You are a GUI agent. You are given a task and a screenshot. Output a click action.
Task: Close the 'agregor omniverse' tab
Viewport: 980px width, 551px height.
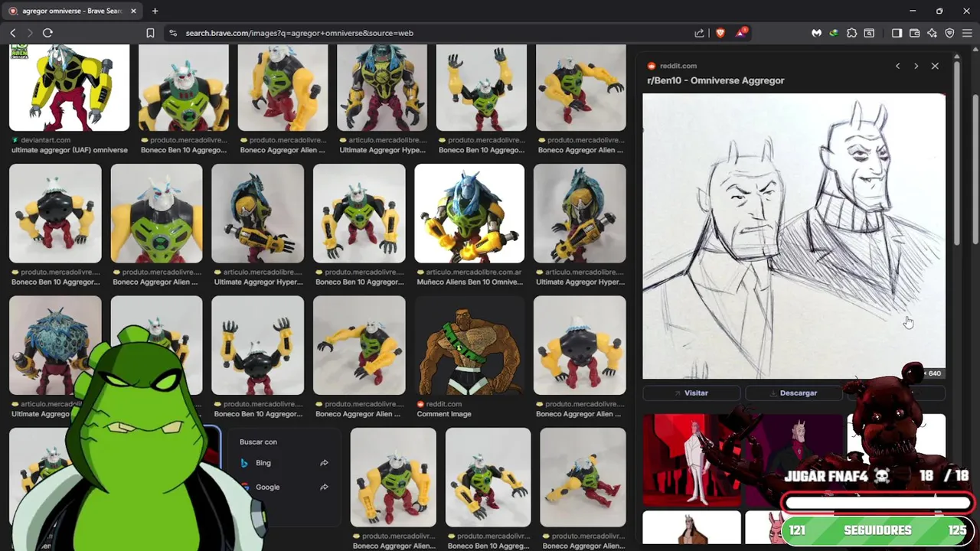pos(133,11)
